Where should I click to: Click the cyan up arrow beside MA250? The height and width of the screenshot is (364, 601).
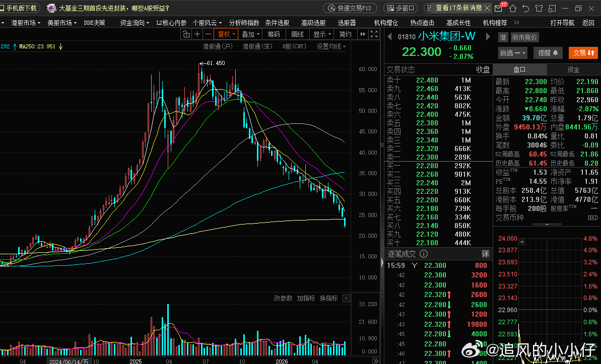click(x=15, y=46)
